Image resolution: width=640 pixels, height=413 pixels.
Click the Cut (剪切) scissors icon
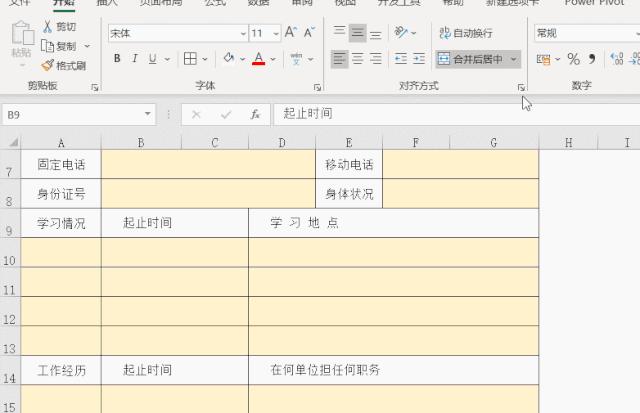pyautogui.click(x=47, y=27)
